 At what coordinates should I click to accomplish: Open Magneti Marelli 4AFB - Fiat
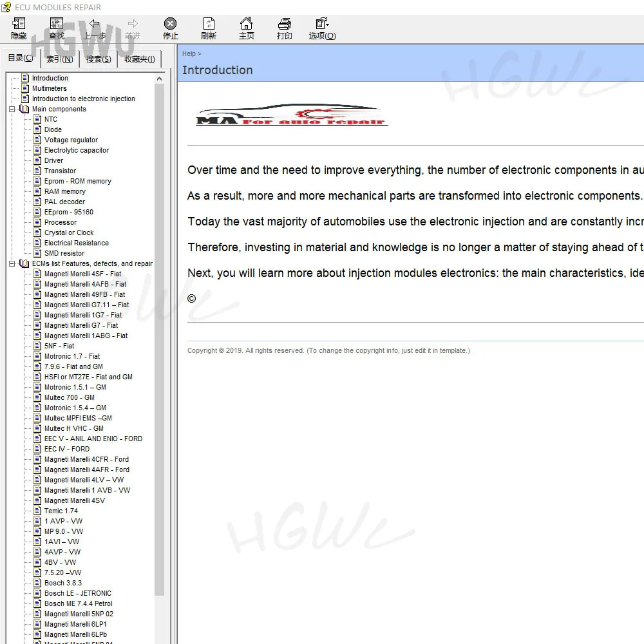tap(85, 284)
